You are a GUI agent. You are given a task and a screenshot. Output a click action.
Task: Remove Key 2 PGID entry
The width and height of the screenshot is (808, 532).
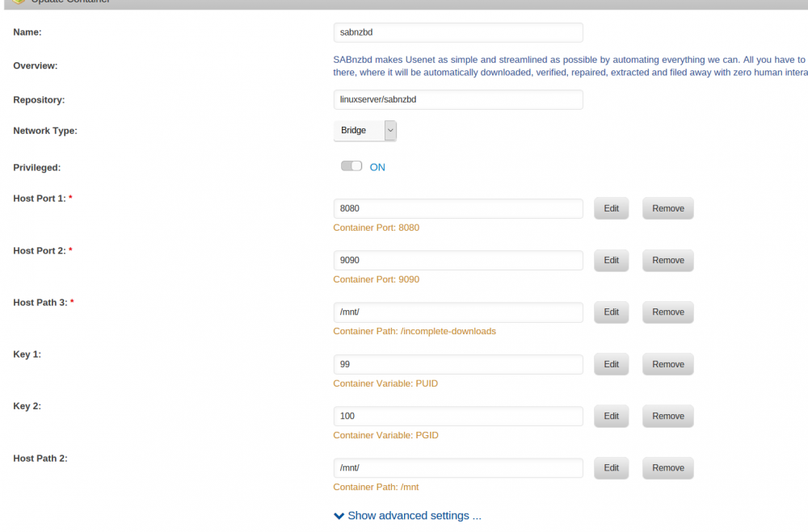(668, 416)
